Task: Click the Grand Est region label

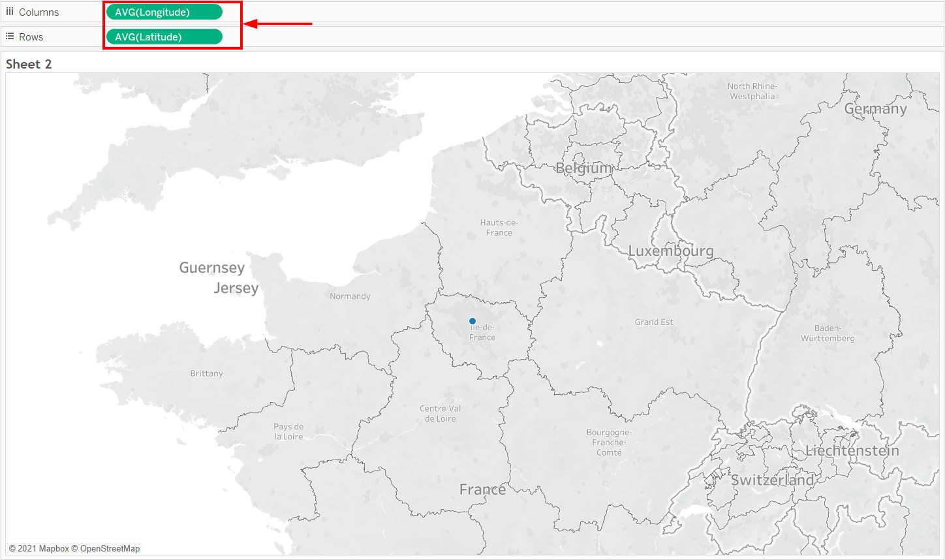Action: tap(654, 322)
